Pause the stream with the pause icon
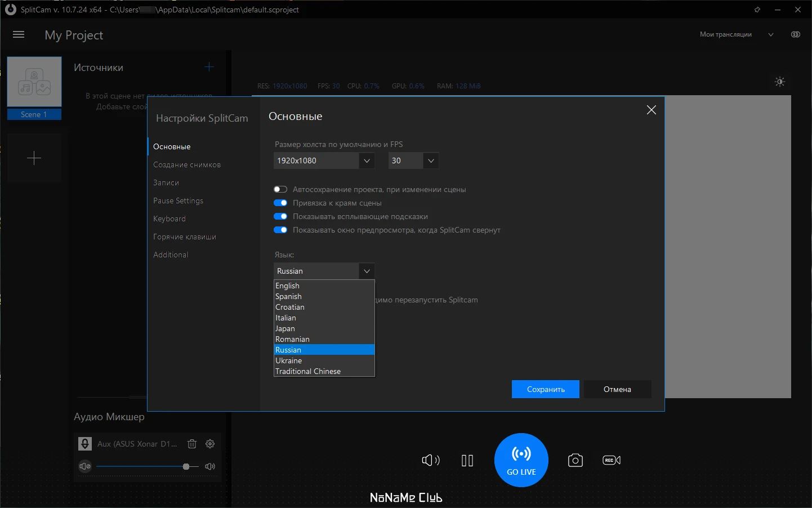The height and width of the screenshot is (508, 812). [x=467, y=461]
